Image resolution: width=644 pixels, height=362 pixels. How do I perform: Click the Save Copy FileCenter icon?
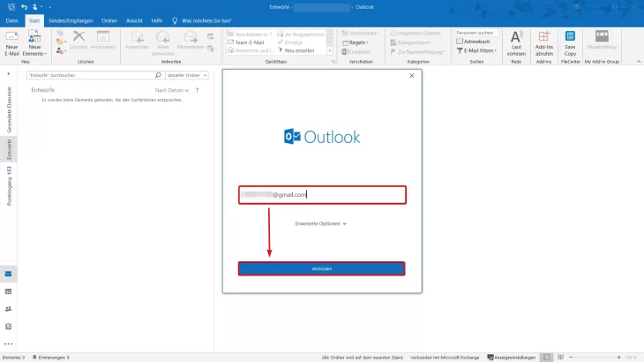570,41
